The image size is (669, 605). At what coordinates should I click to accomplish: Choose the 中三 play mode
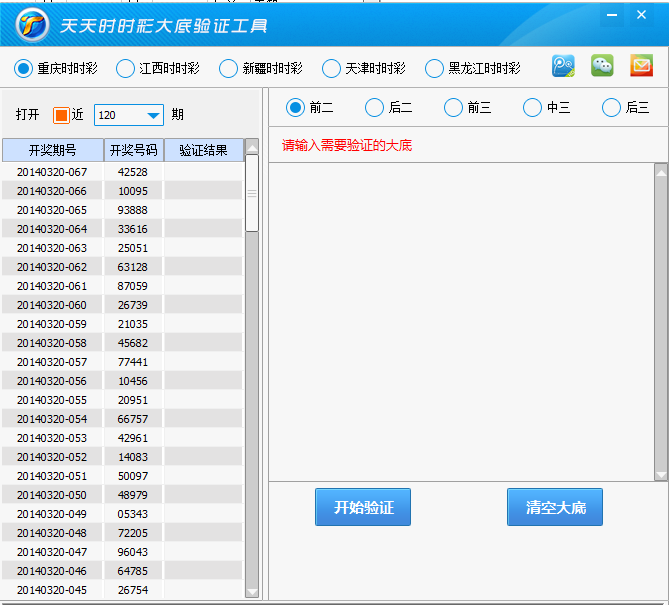[532, 108]
